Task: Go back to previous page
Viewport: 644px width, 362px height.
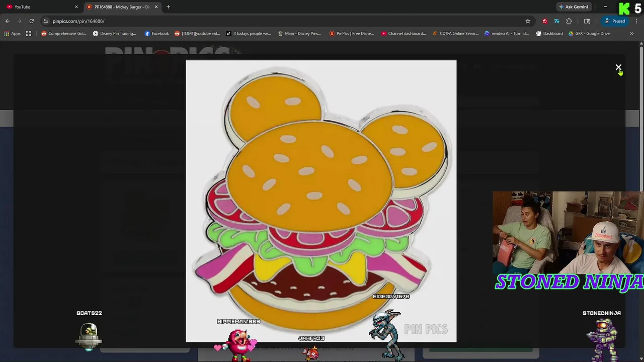Action: click(x=7, y=21)
